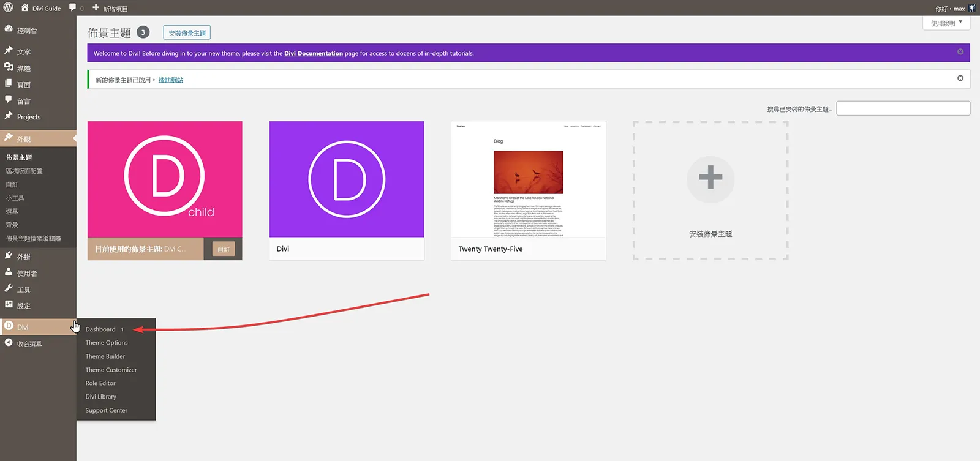
Task: Click the 安裝佈景主題 button near title
Action: point(187,32)
